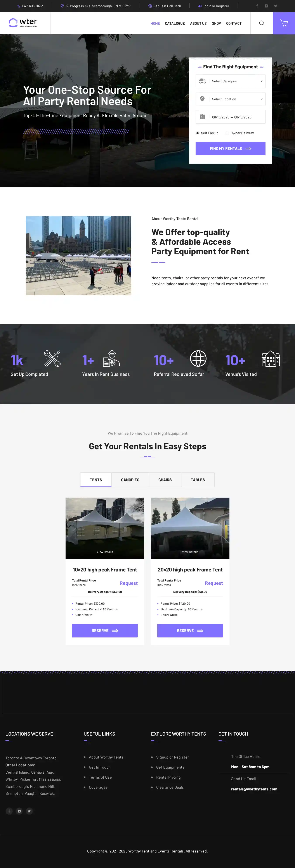Open the rental date range picker
The height and width of the screenshot is (868, 295).
[x=230, y=117]
